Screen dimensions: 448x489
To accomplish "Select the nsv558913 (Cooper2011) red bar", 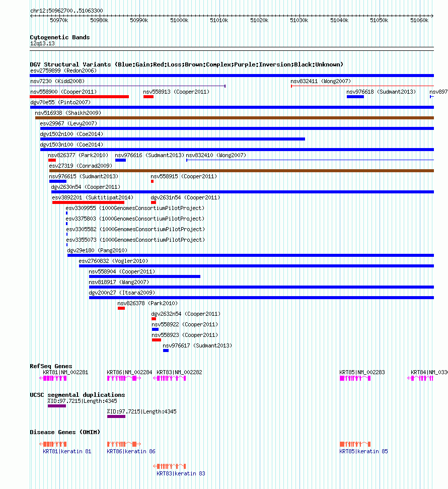I will click(148, 97).
